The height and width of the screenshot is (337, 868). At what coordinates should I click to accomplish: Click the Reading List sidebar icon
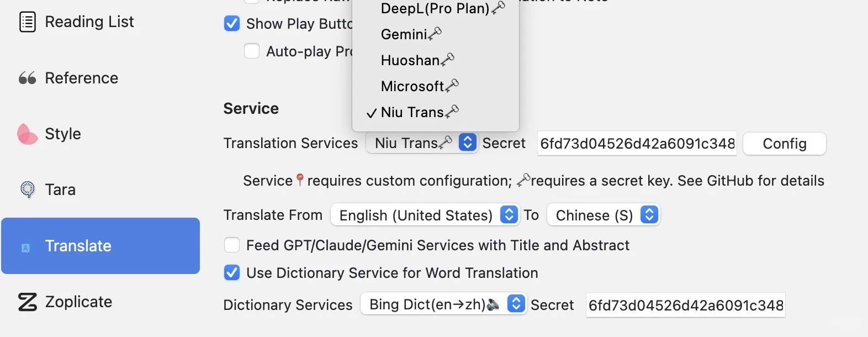(x=28, y=22)
